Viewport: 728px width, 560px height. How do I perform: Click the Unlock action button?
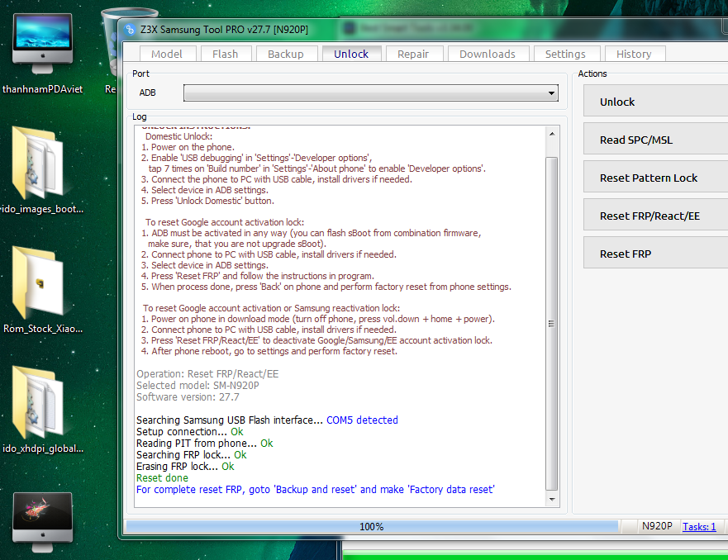click(655, 102)
